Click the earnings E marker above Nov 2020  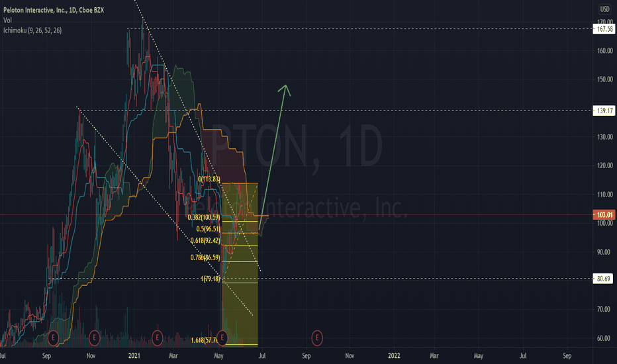pyautogui.click(x=93, y=338)
